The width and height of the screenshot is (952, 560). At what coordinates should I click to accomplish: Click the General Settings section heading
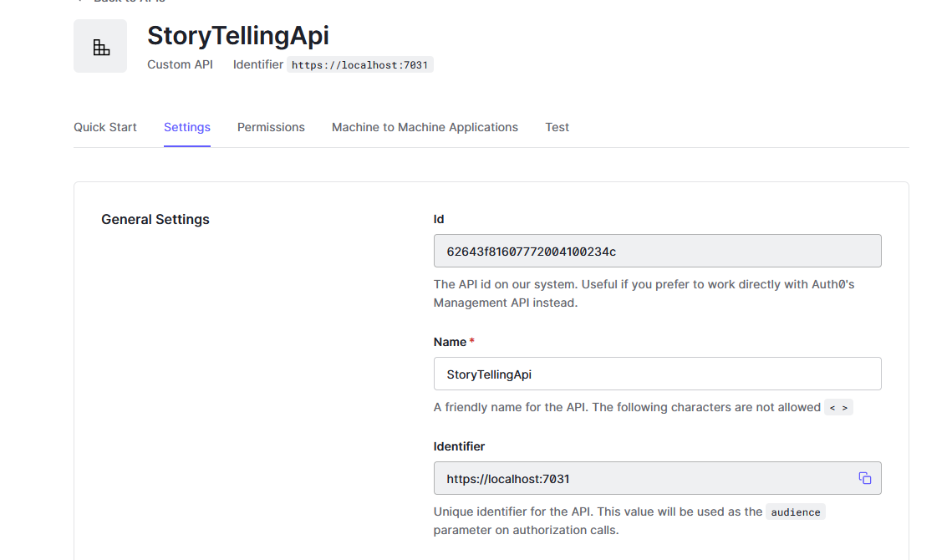(x=155, y=220)
